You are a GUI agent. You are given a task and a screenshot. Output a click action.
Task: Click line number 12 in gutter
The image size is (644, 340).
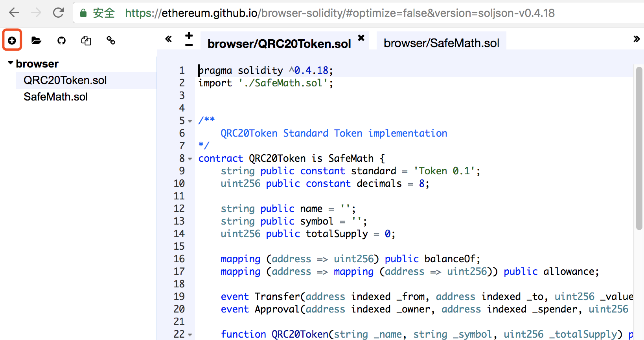pyautogui.click(x=179, y=208)
